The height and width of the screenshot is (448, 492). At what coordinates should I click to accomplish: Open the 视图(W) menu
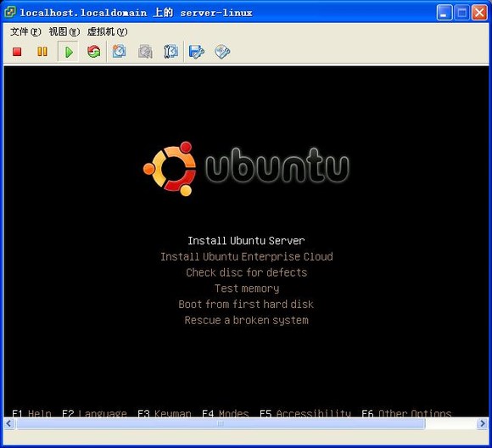pos(64,31)
